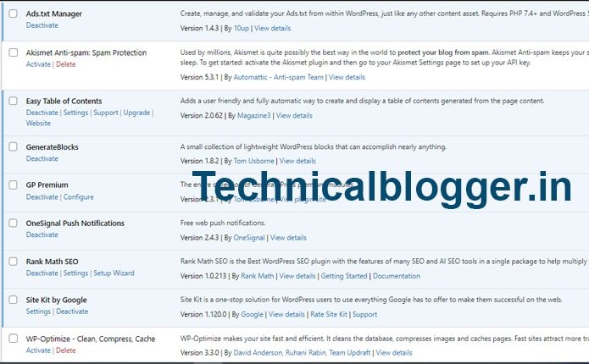Screen dimensions: 589x364
Task: Open Easy Table of Contents Settings
Action: click(75, 113)
